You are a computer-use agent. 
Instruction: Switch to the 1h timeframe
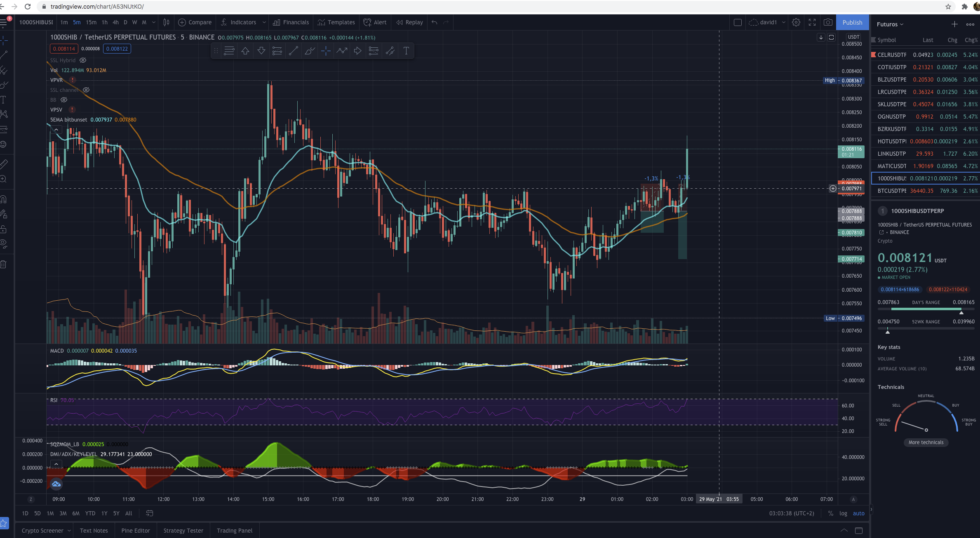104,22
